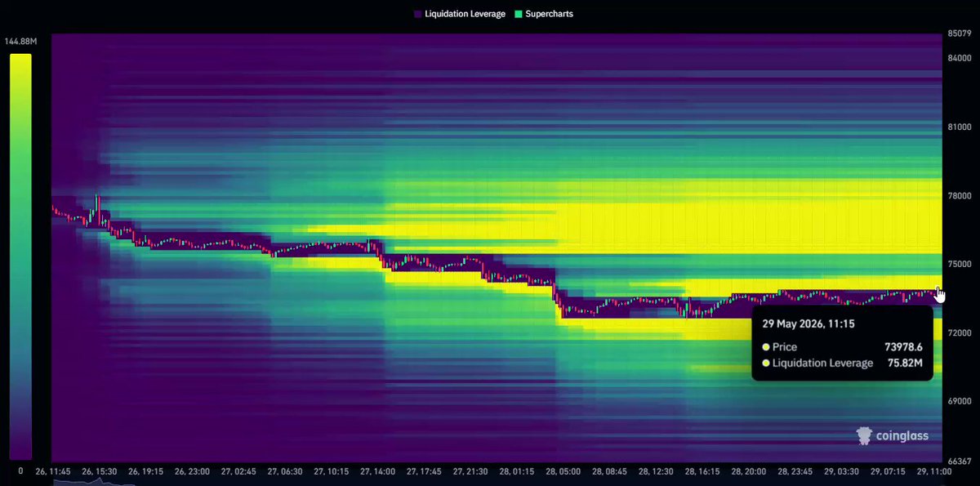Click the 81000 price axis label
Screen dimensions: 980x486
(x=959, y=127)
